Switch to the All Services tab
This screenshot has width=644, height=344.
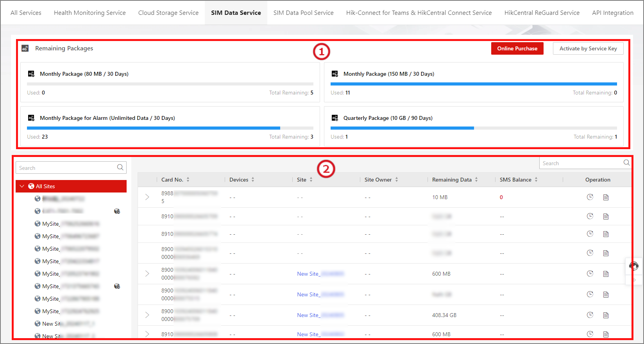[x=26, y=12]
